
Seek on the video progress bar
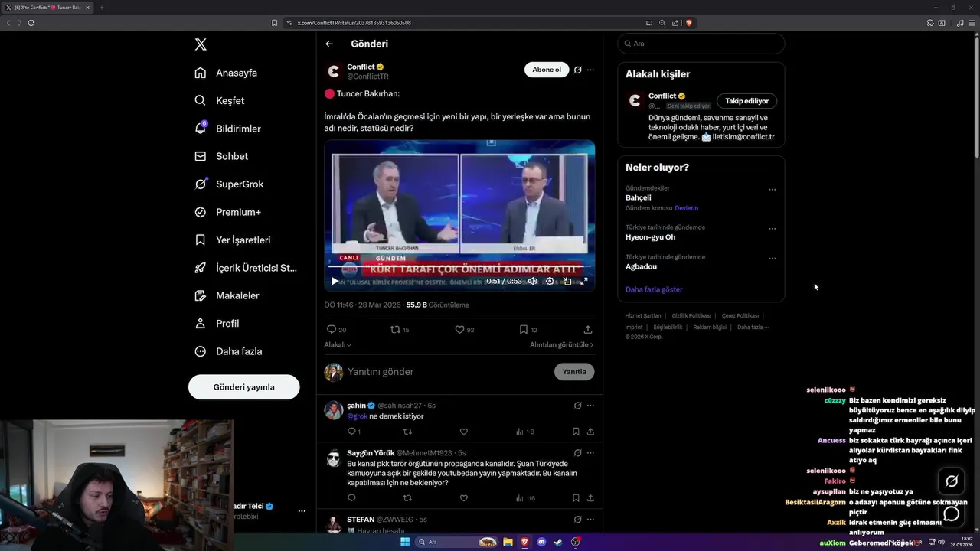[x=459, y=267]
